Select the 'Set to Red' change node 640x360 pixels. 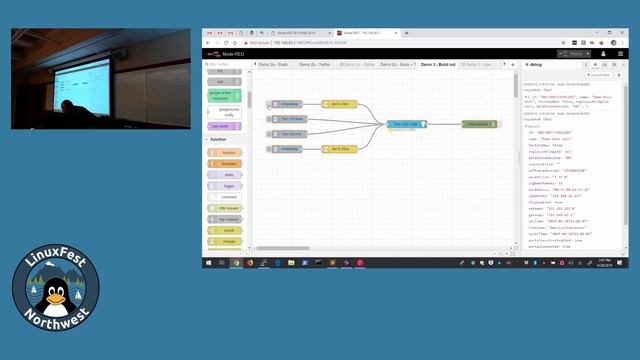click(340, 104)
